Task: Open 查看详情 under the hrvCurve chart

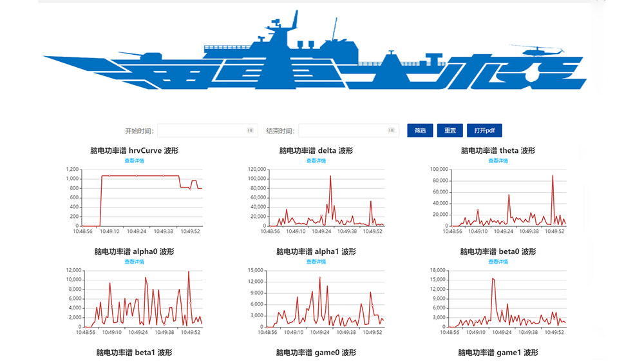Action: click(x=135, y=161)
